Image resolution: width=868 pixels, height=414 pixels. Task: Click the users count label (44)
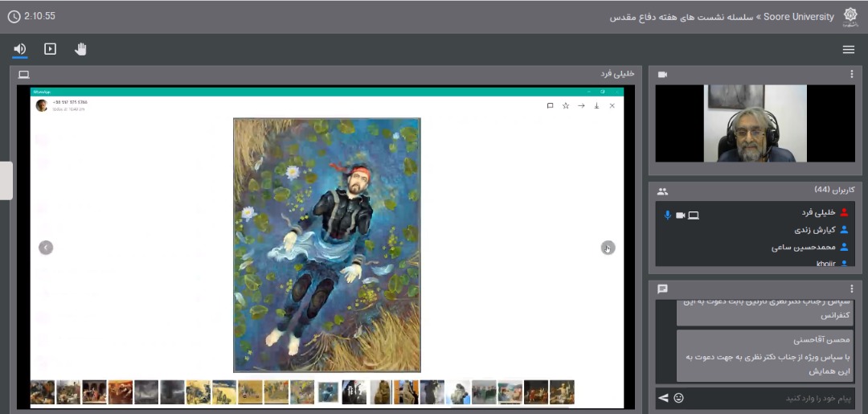pos(834,190)
